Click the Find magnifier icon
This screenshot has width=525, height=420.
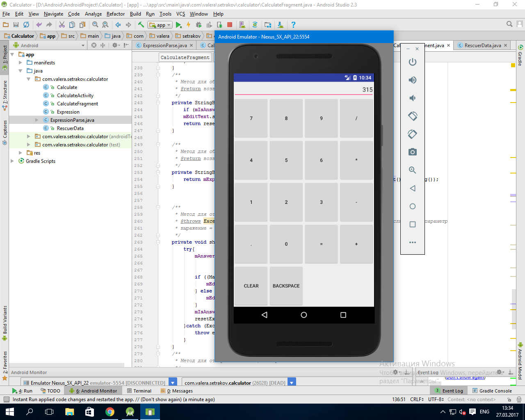[95, 25]
